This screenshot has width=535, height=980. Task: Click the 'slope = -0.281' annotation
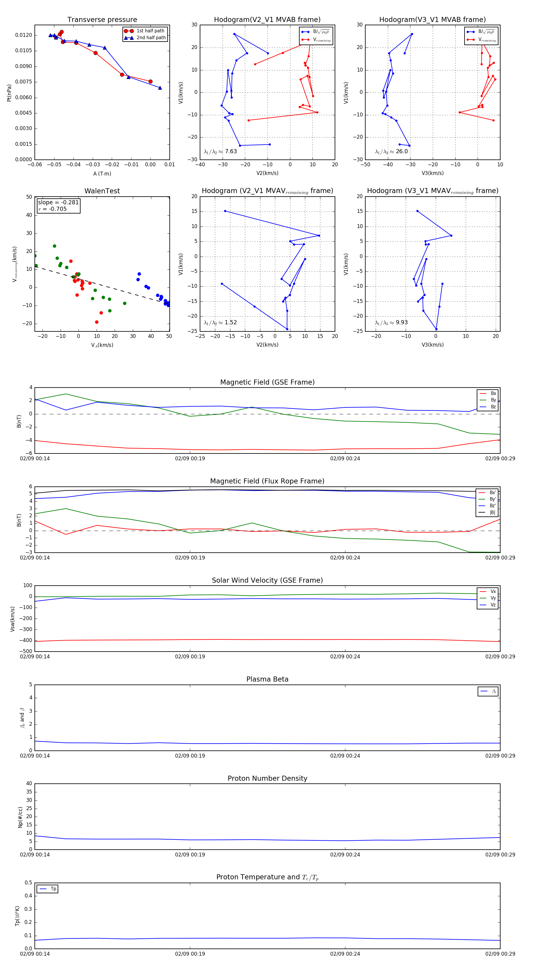click(x=58, y=203)
